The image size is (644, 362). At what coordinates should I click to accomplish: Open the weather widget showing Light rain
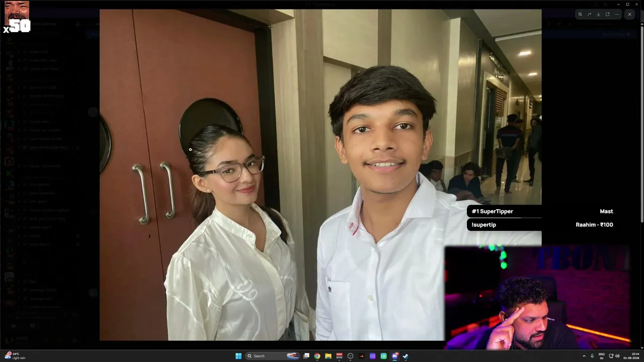pos(15,356)
